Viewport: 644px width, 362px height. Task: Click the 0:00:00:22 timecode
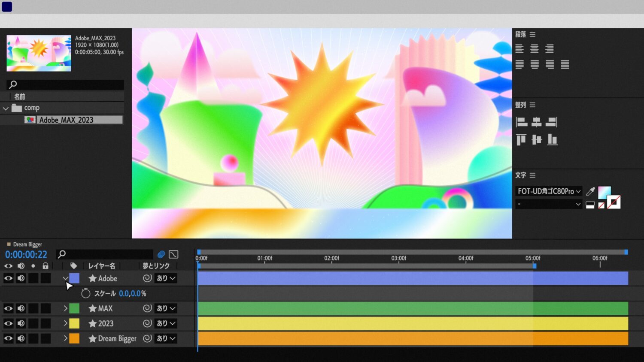[26, 255]
